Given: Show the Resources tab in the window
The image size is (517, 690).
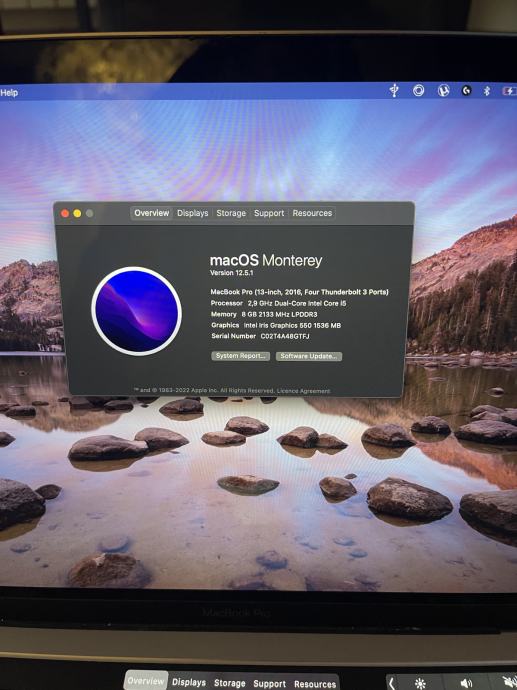Looking at the screenshot, I should (312, 213).
